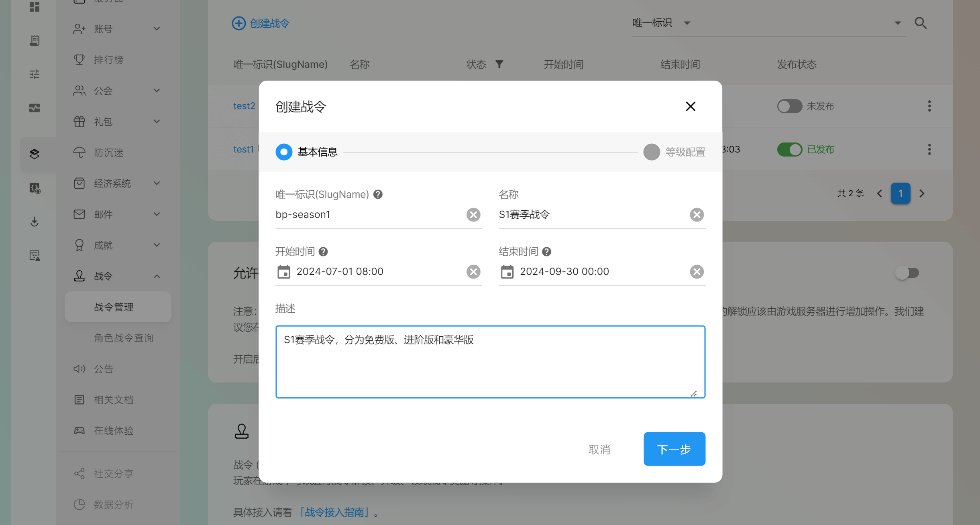Toggle the test2 未发布 publish switch
980x525 pixels.
[789, 106]
